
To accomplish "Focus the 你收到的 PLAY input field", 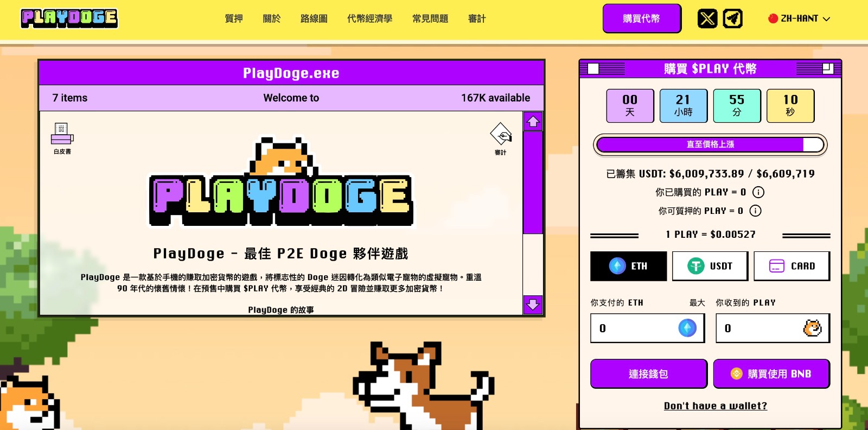I will [x=773, y=328].
